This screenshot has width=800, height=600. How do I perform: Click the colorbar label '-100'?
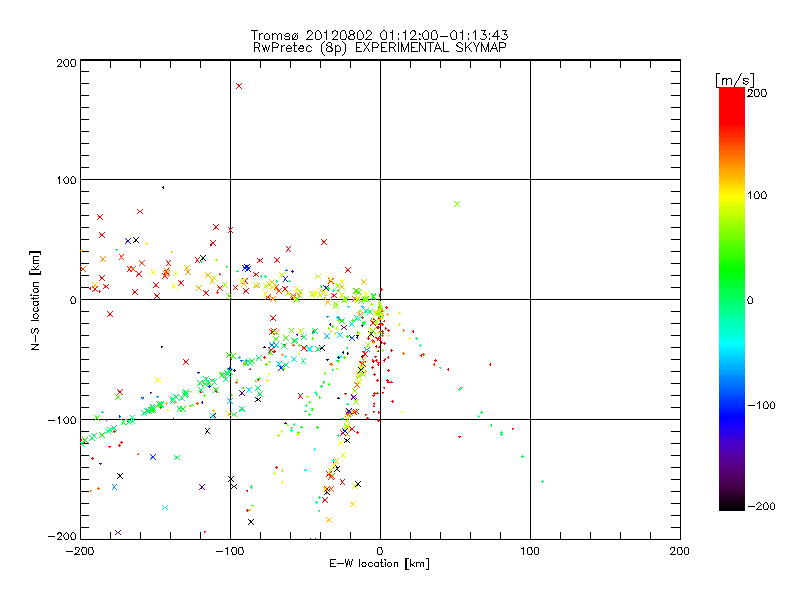(761, 405)
